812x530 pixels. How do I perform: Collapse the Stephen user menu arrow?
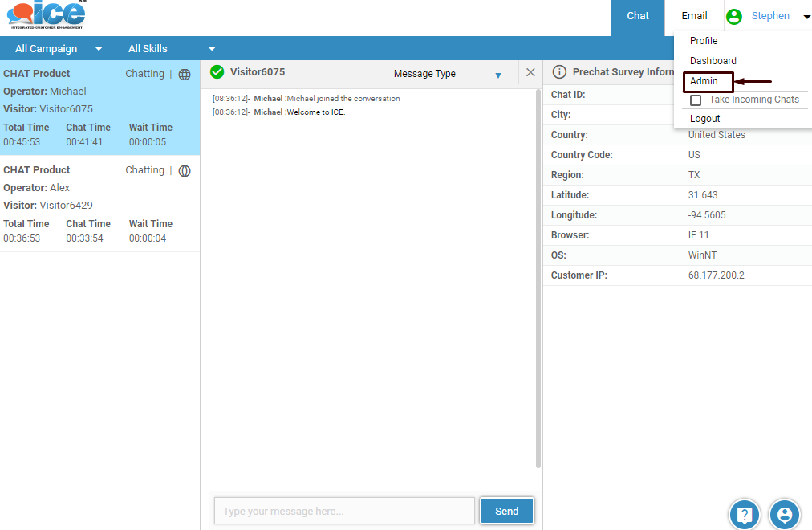[x=806, y=17]
